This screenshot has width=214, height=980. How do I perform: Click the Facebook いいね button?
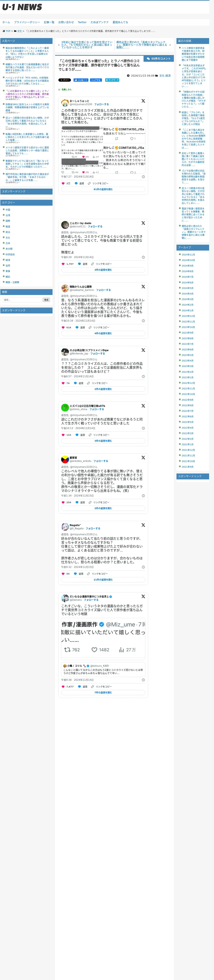[x=81, y=80]
